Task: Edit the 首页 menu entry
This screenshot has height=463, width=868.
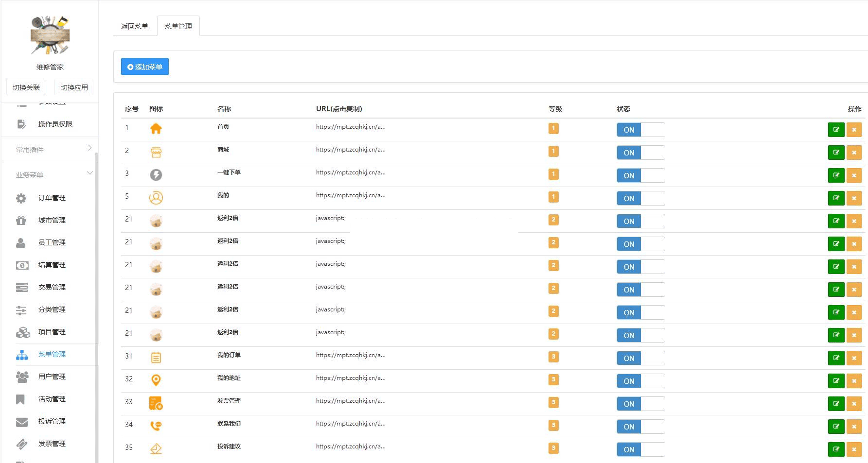Action: pyautogui.click(x=836, y=130)
